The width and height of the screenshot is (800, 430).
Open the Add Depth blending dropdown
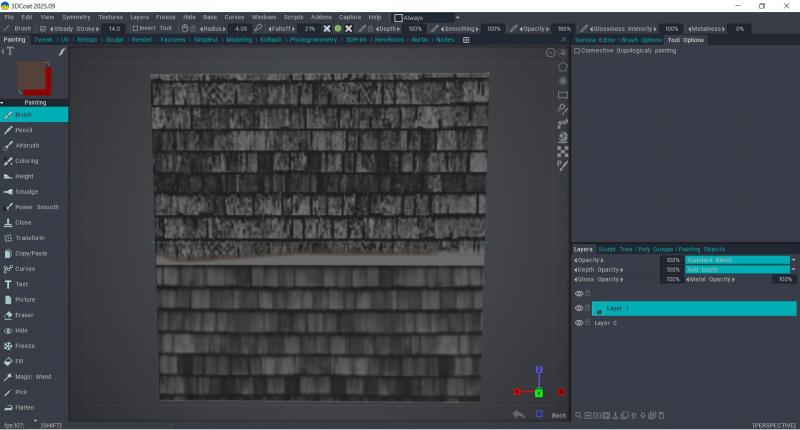(740, 270)
